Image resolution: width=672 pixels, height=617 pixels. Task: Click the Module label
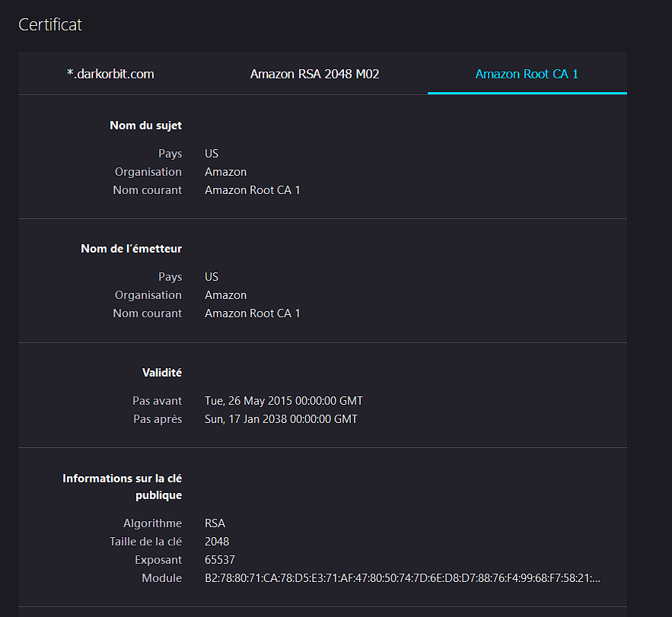point(162,578)
